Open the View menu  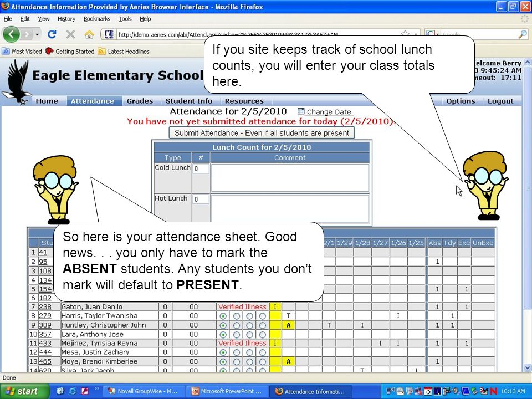pos(43,19)
